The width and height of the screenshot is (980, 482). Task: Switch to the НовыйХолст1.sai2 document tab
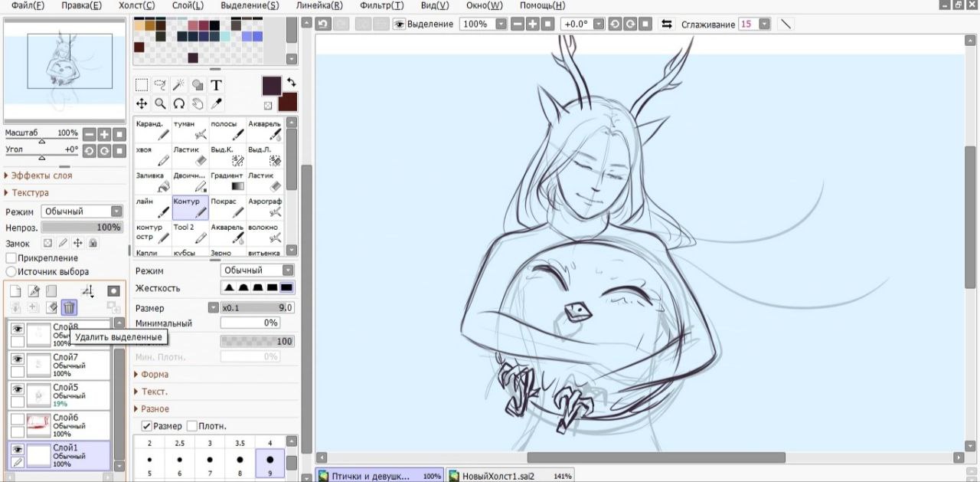[x=498, y=476]
